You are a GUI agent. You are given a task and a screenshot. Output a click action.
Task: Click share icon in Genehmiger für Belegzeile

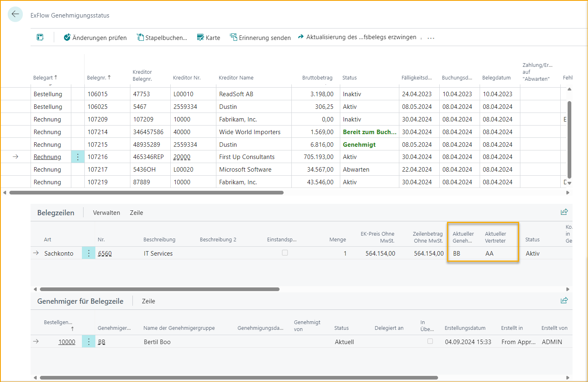(x=564, y=300)
